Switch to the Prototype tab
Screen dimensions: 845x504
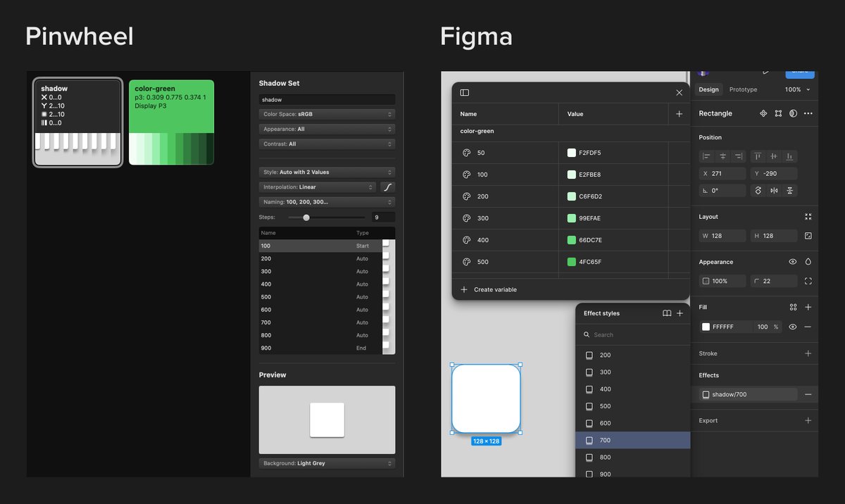(743, 89)
